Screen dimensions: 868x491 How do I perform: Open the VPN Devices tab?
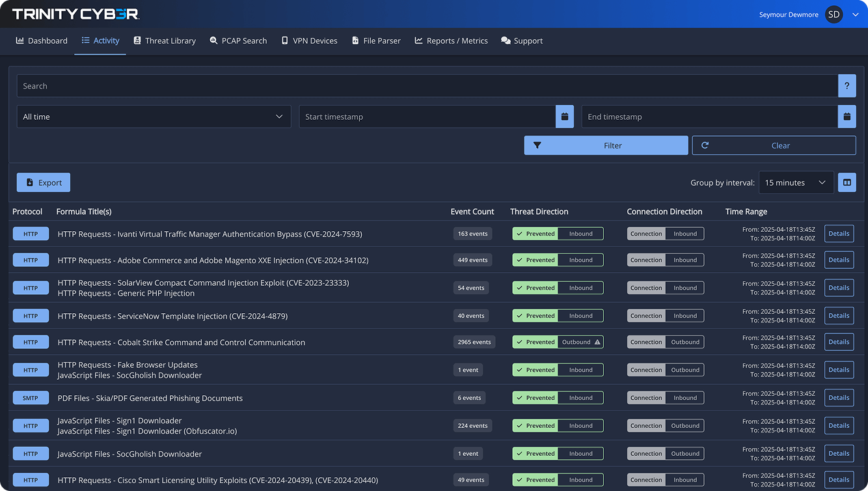(x=309, y=40)
